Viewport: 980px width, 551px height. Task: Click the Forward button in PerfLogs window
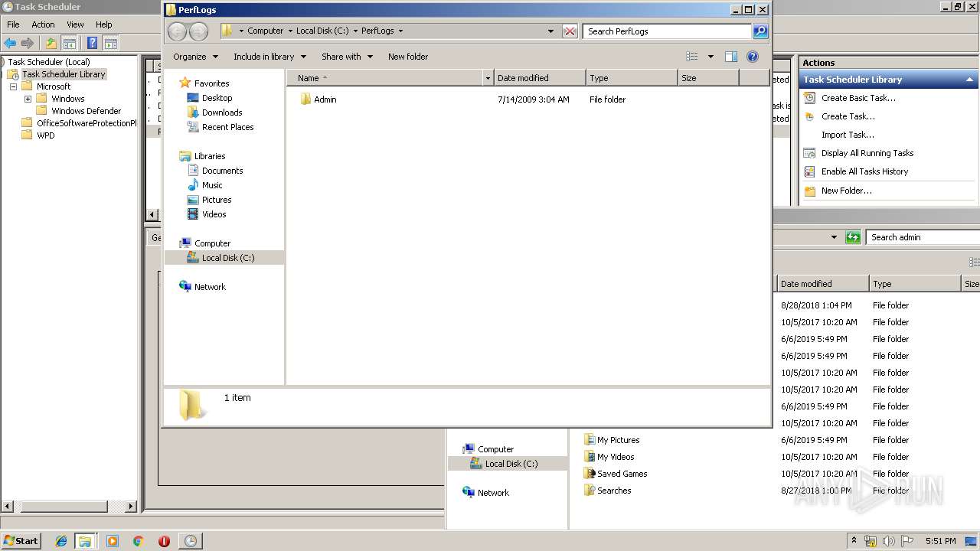click(198, 31)
